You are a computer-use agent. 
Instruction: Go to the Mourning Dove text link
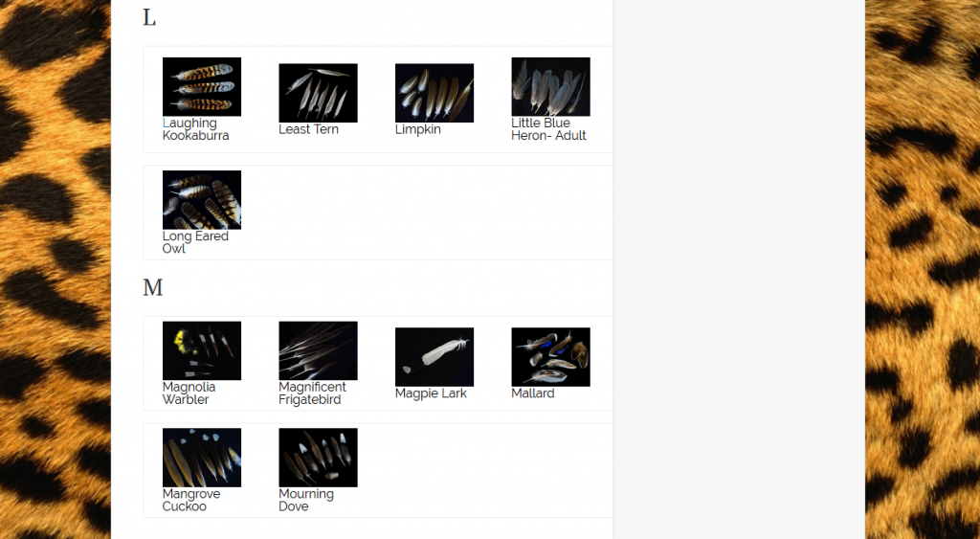point(306,501)
